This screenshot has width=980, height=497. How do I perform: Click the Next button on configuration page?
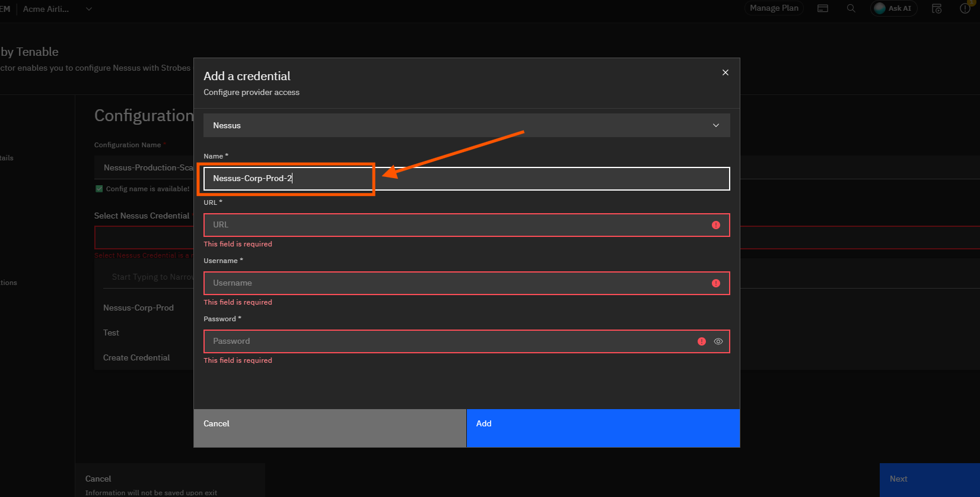(x=930, y=479)
